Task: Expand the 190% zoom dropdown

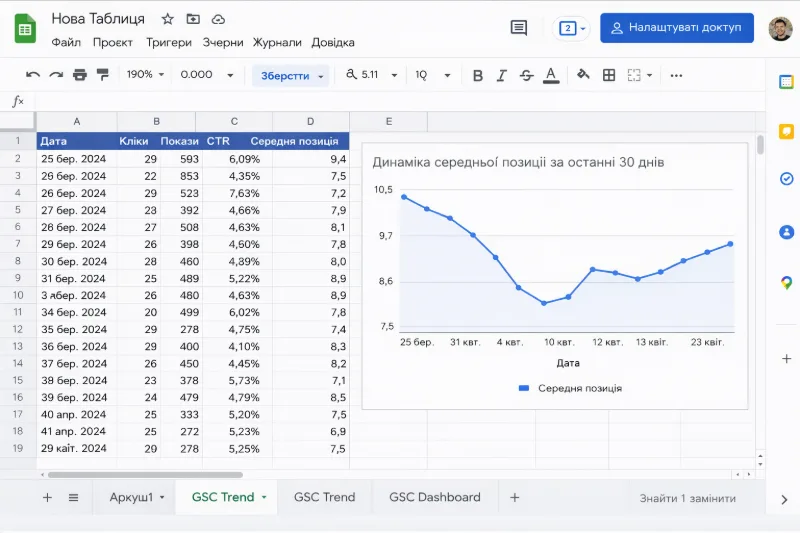Action: 145,75
